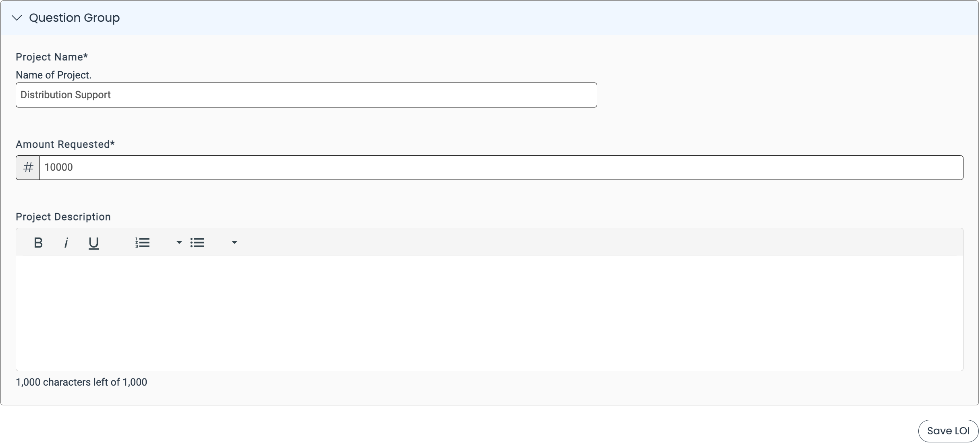Insert a bulleted list in Project Description
This screenshot has height=446, width=980.
(198, 242)
